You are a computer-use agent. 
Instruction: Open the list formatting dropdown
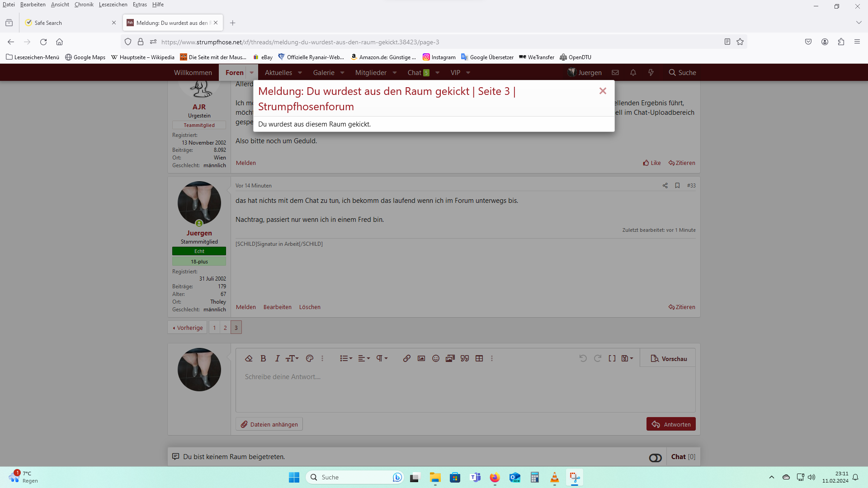coord(346,358)
